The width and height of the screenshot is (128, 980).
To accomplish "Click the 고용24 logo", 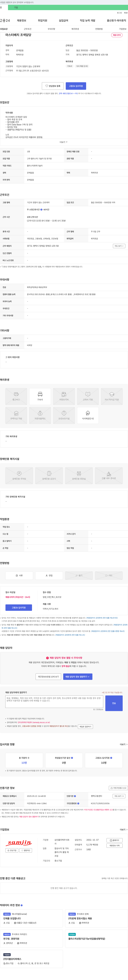I will pyautogui.click(x=5, y=21).
